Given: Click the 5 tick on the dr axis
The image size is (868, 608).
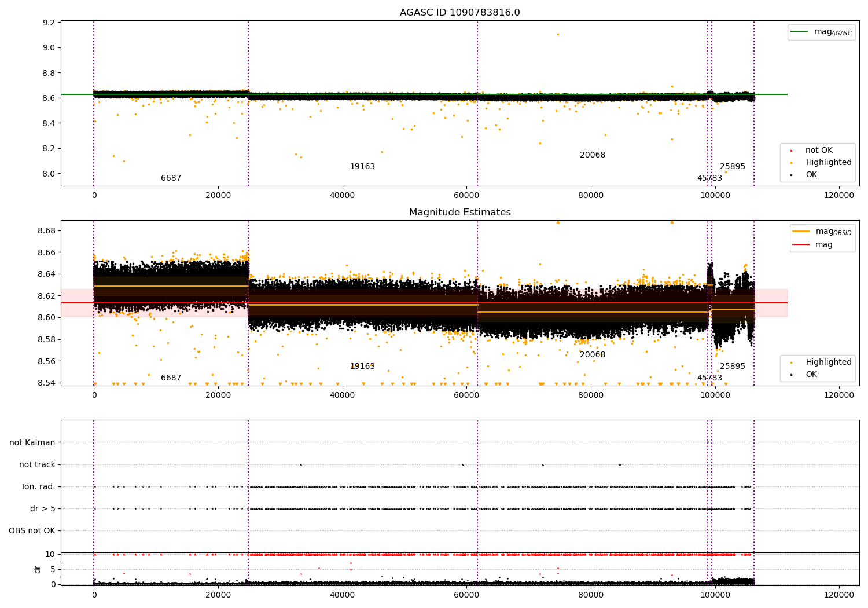Looking at the screenshot, I should coord(53,570).
